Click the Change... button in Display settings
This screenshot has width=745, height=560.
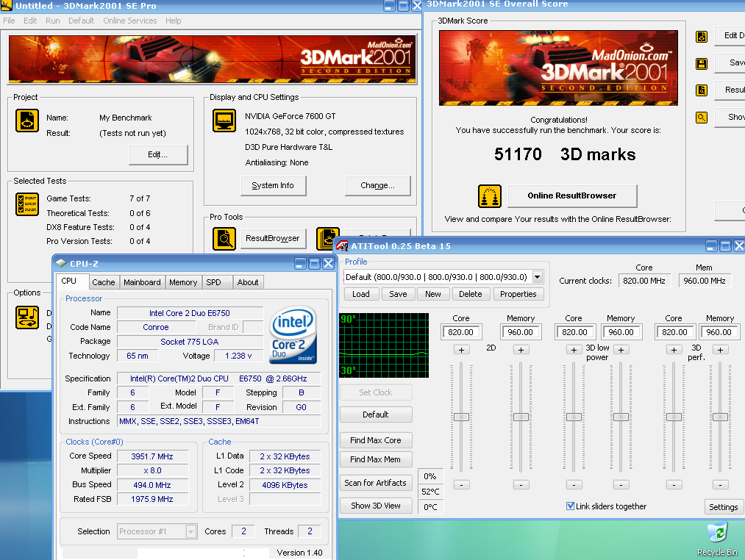tap(378, 185)
